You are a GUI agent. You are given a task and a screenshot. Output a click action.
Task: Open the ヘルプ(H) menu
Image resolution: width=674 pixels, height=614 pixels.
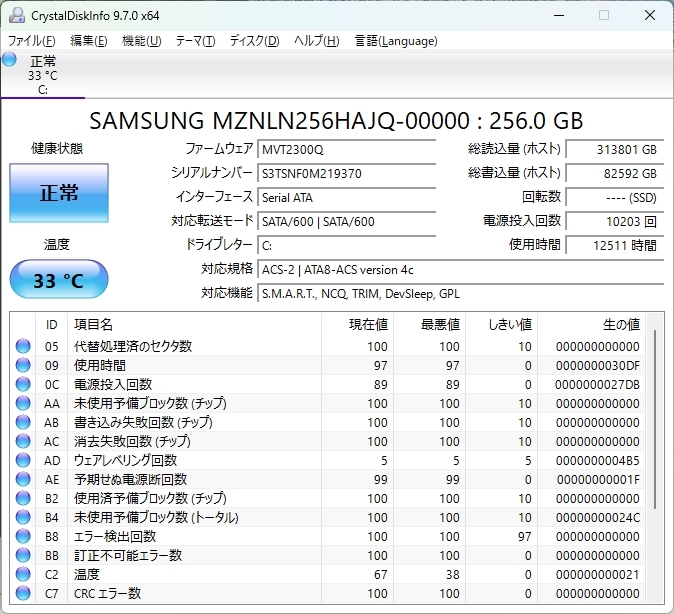(317, 41)
